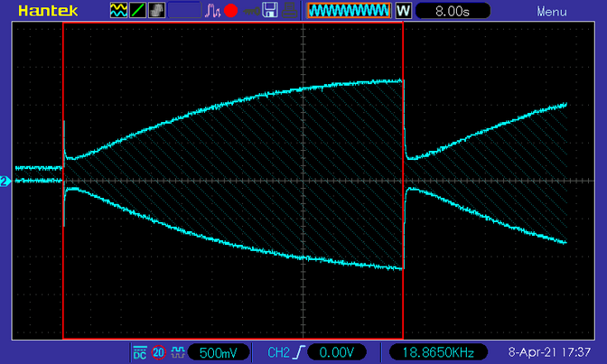Click the waveform memory overview bar
607x364 pixels.
(349, 11)
